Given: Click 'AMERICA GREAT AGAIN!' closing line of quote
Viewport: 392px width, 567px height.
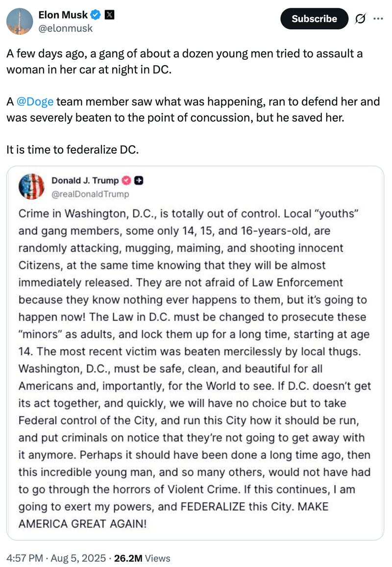Looking at the screenshot, I should tap(82, 523).
